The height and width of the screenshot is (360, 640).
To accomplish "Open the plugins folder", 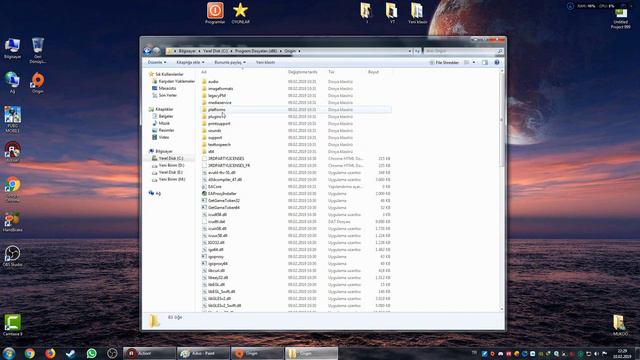I will [x=215, y=117].
